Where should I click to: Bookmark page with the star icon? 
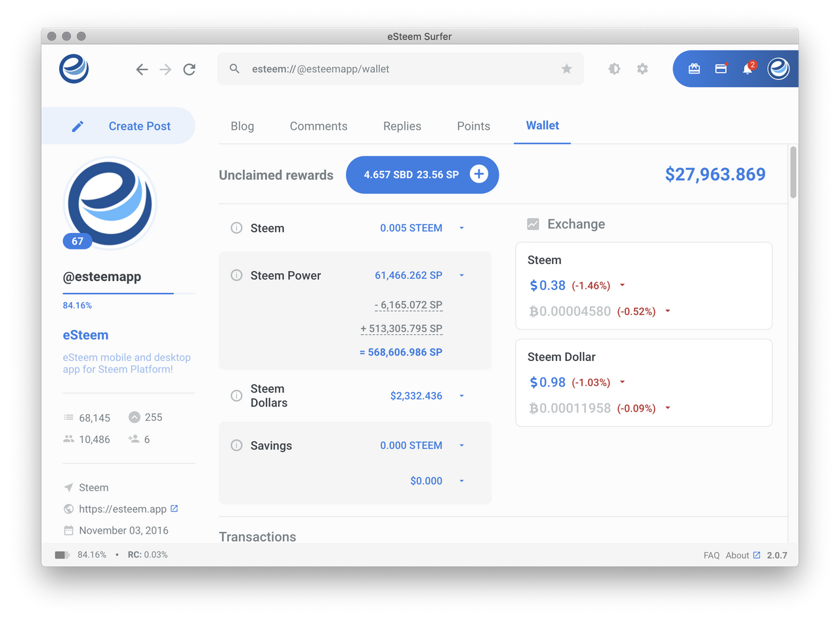567,69
